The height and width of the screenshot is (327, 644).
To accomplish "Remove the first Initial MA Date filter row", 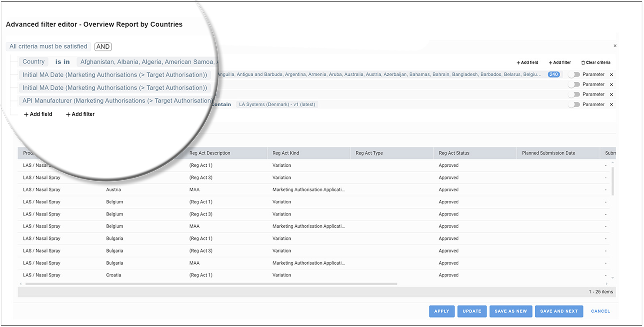I will [611, 84].
